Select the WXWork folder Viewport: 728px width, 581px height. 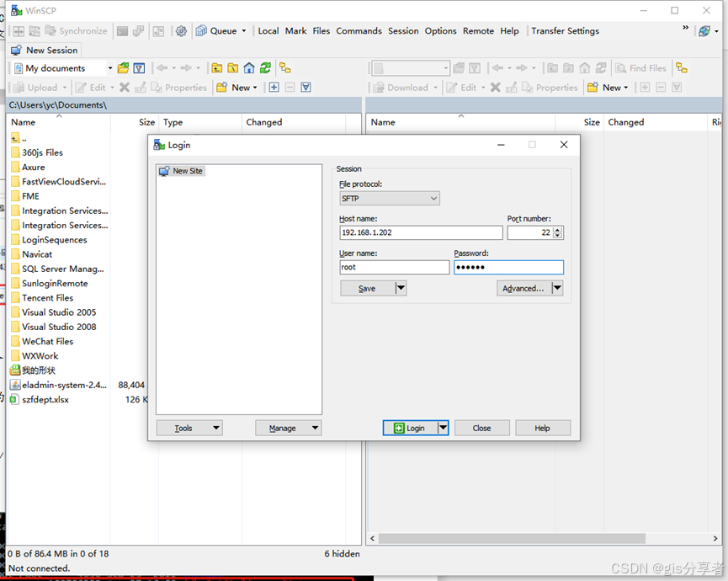click(x=40, y=356)
